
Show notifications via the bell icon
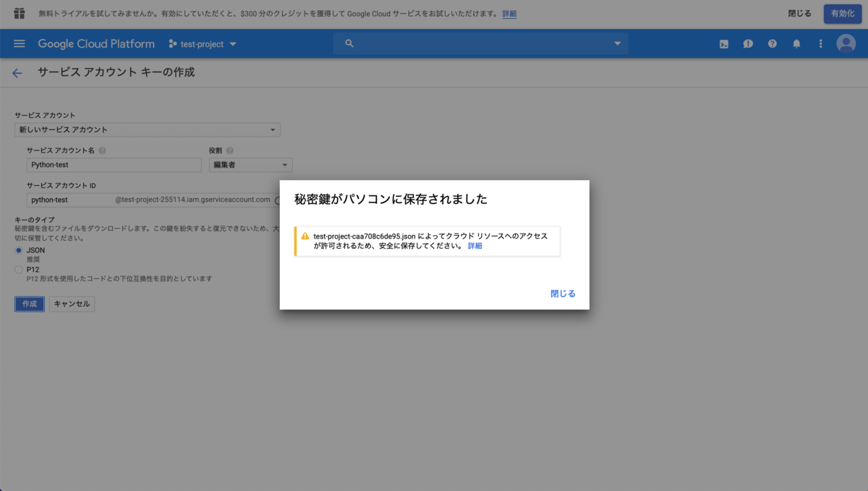[796, 43]
